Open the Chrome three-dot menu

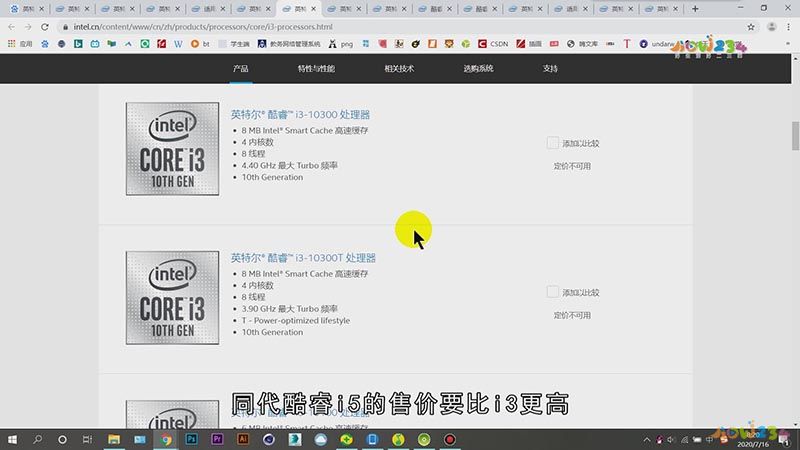pyautogui.click(x=788, y=27)
